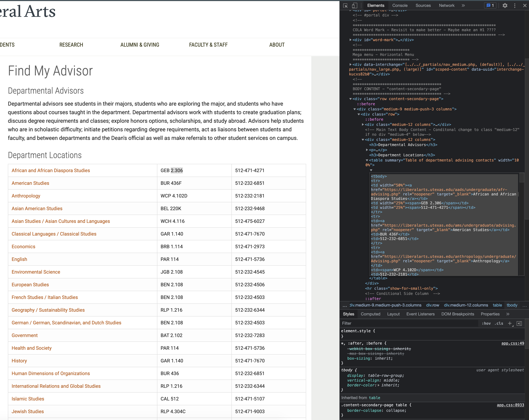Open African and African Diaspora Studies link

51,171
